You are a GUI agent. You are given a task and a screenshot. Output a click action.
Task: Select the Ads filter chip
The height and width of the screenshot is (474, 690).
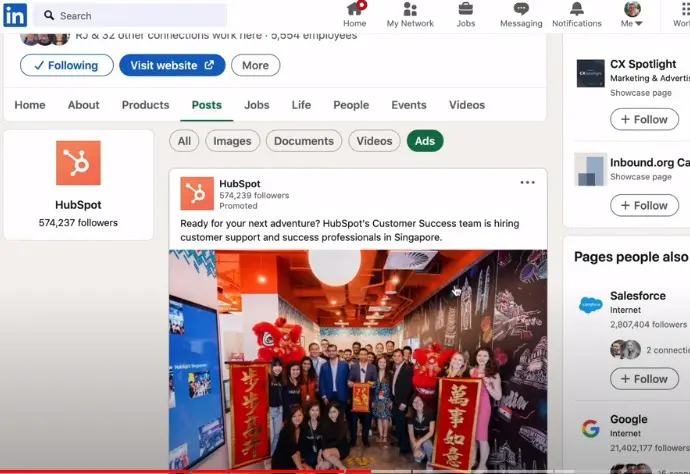425,141
